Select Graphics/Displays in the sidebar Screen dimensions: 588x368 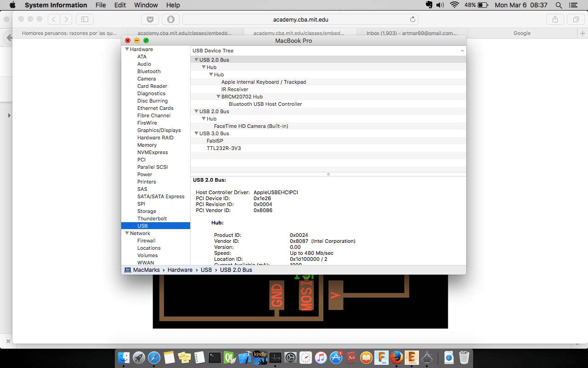tap(159, 130)
